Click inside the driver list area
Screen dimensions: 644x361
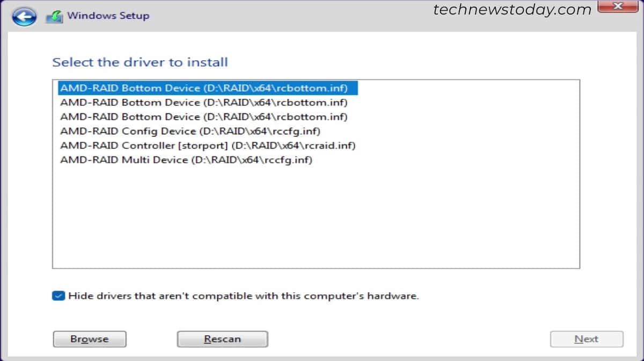point(317,215)
